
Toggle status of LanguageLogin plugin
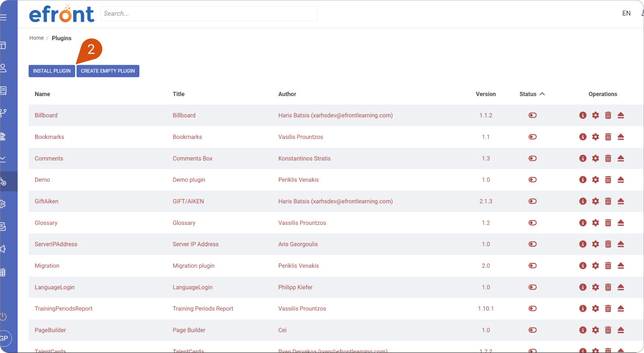(533, 287)
